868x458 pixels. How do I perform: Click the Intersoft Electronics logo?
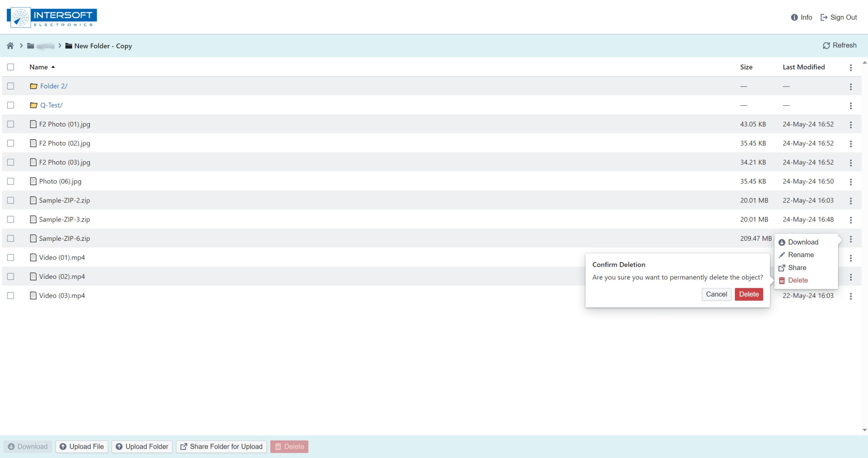click(x=52, y=17)
